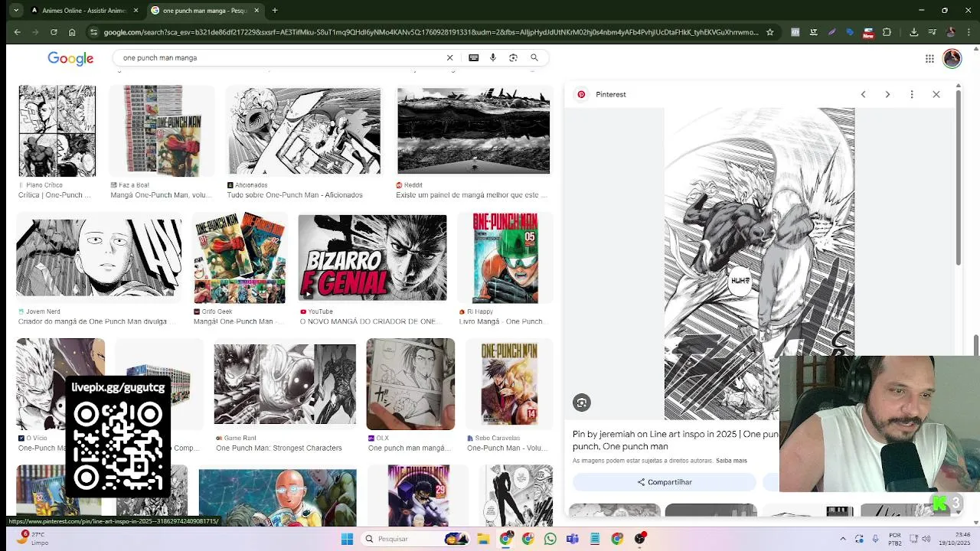The image size is (980, 551).
Task: Click Tudo sobre One-Punch Man - Aficionados caption
Action: [x=295, y=195]
